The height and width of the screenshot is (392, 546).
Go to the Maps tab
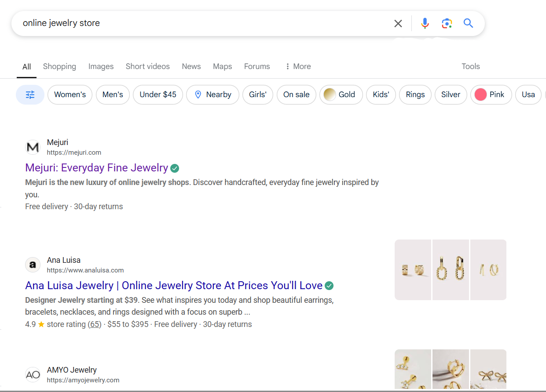[222, 66]
